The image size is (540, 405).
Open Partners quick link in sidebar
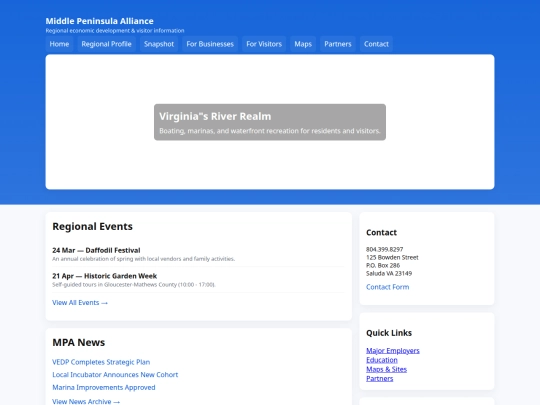380,378
